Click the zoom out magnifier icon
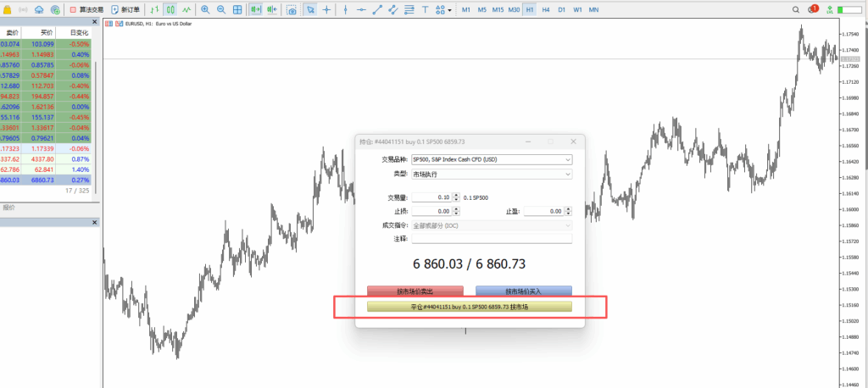This screenshot has height=388, width=868. pyautogui.click(x=220, y=9)
